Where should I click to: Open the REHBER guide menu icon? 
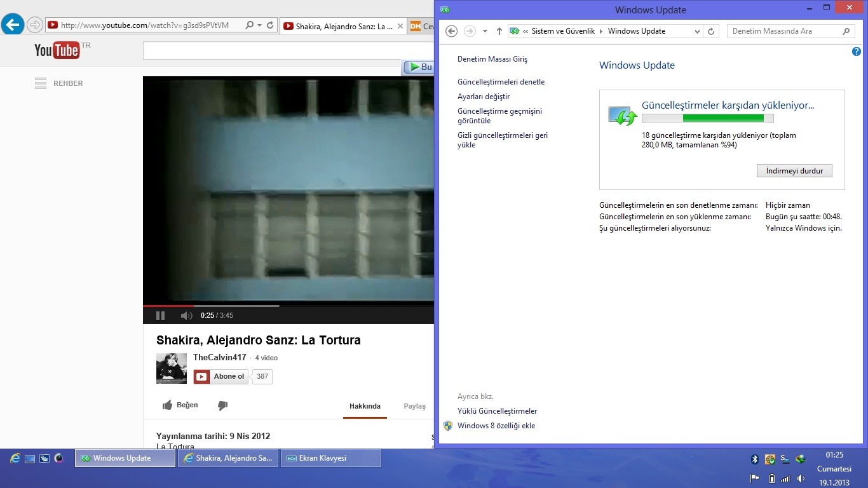41,83
